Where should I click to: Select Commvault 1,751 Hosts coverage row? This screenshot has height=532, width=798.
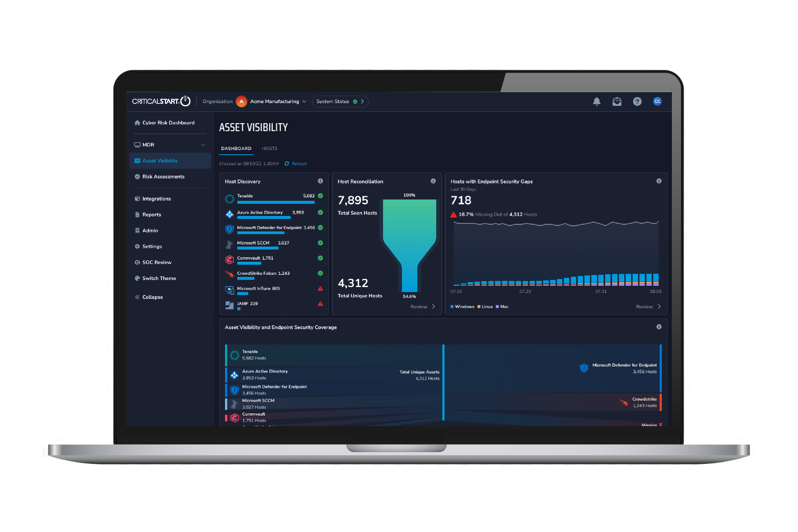(334, 417)
